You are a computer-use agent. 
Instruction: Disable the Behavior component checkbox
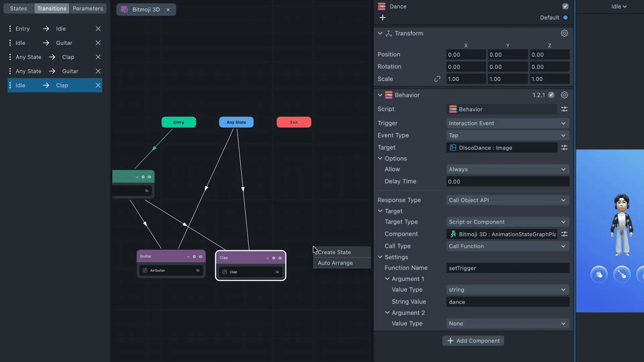pyautogui.click(x=551, y=95)
